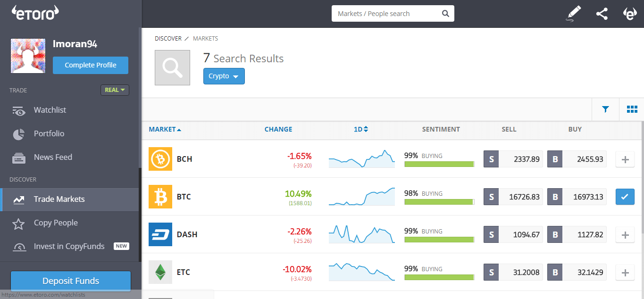Image resolution: width=644 pixels, height=299 pixels.
Task: Click the pencil write-post icon
Action: click(x=573, y=14)
